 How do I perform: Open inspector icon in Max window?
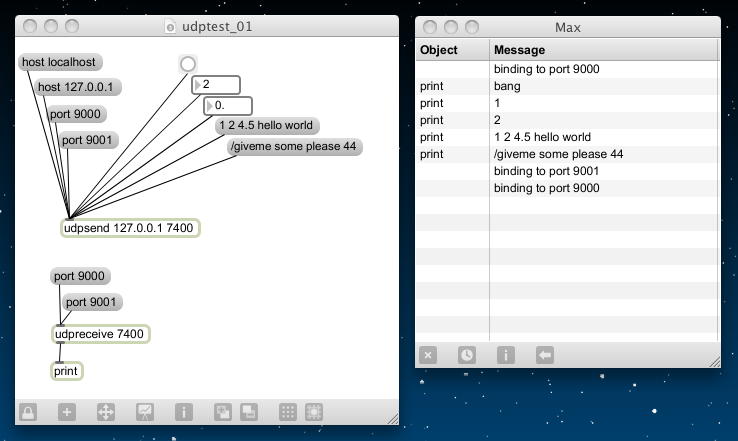(505, 355)
